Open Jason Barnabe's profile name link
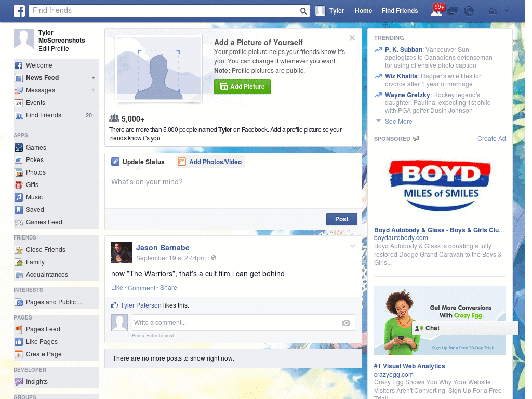The width and height of the screenshot is (532, 399). coord(163,248)
